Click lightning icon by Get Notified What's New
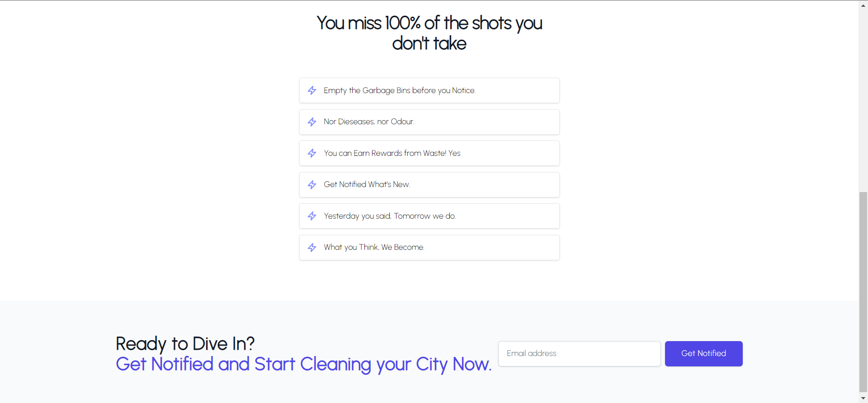868x403 pixels. (x=312, y=185)
